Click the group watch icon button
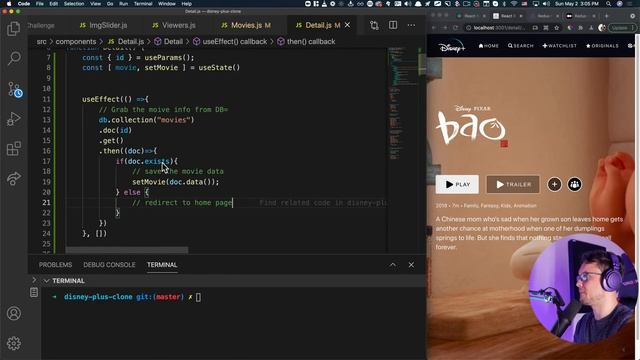 (x=574, y=184)
